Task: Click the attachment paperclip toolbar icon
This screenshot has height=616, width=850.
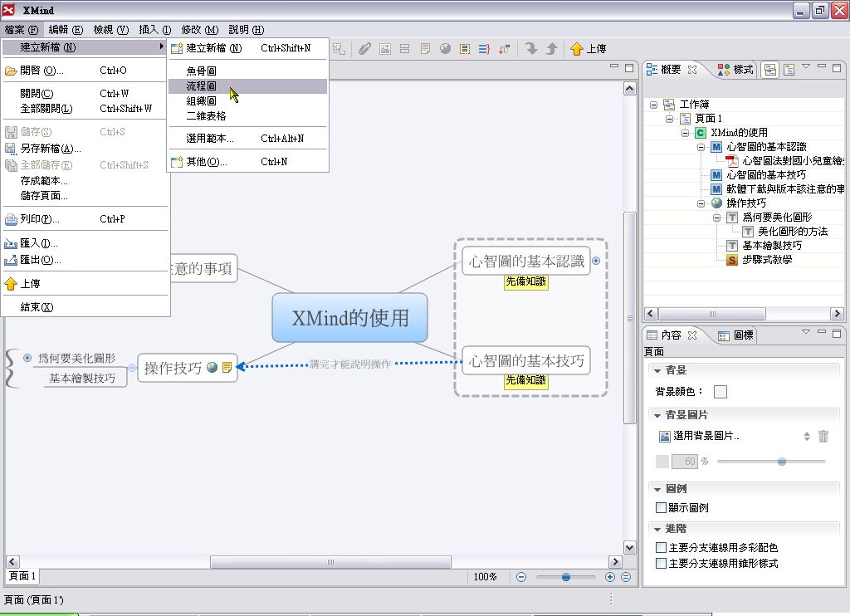Action: click(x=365, y=49)
